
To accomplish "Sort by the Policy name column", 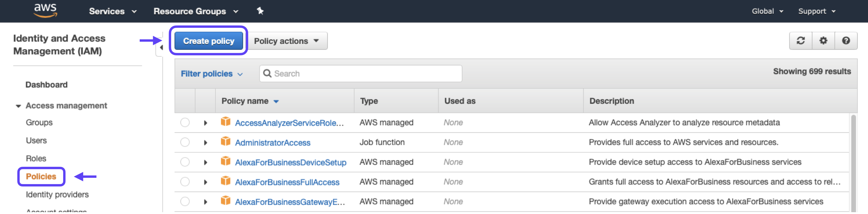I will [x=250, y=101].
